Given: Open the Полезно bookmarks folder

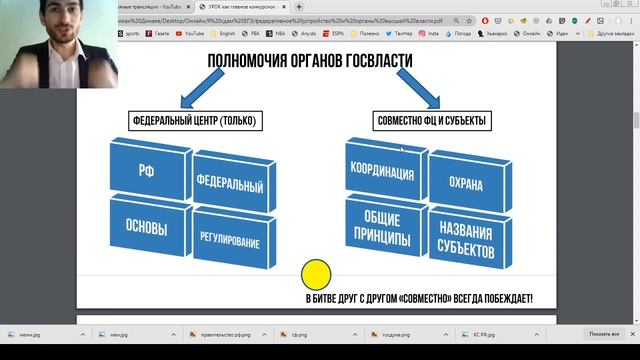Looking at the screenshot, I should [364, 33].
